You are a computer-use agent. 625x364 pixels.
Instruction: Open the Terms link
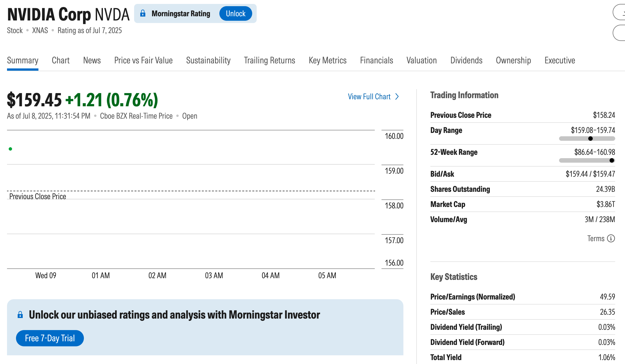tap(596, 238)
